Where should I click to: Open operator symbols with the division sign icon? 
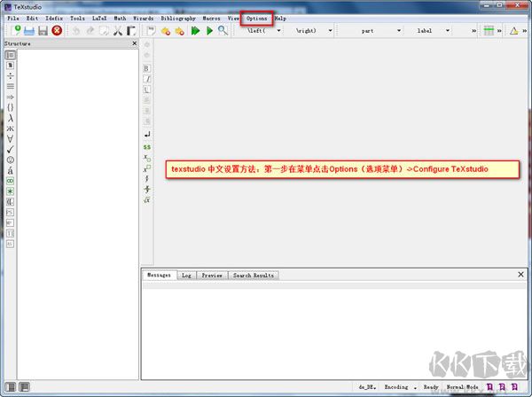pyautogui.click(x=11, y=75)
